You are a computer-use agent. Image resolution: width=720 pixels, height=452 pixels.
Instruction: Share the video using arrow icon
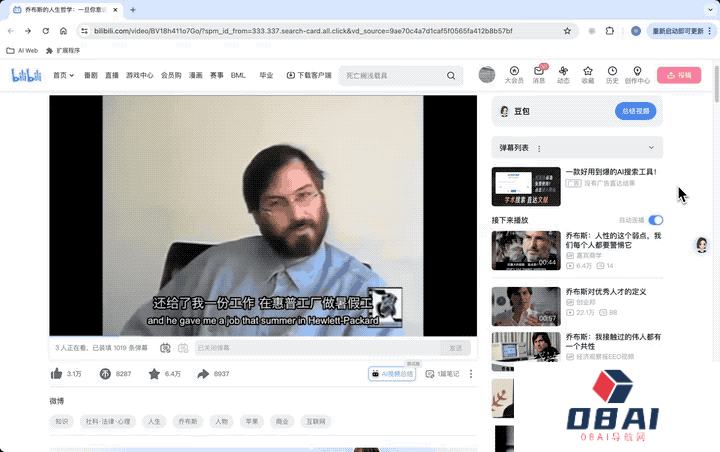coord(203,374)
